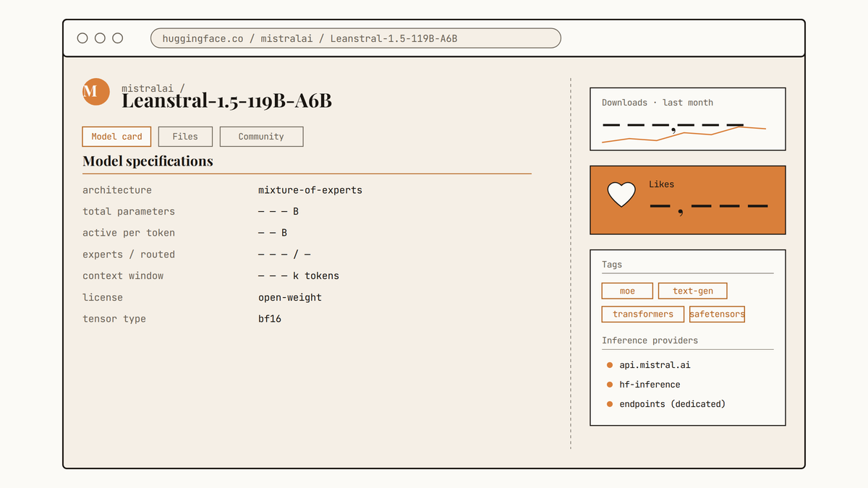Image resolution: width=868 pixels, height=488 pixels.
Task: Switch to the Files tab
Action: (185, 137)
